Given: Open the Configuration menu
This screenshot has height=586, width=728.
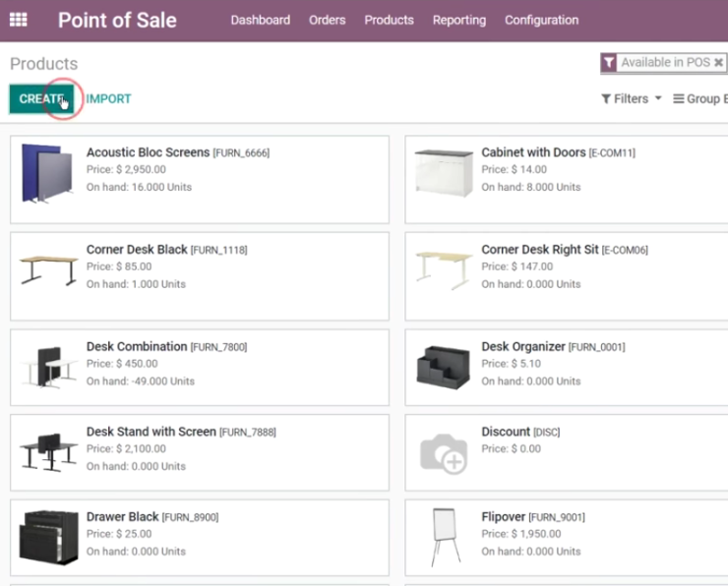Looking at the screenshot, I should click(x=542, y=20).
